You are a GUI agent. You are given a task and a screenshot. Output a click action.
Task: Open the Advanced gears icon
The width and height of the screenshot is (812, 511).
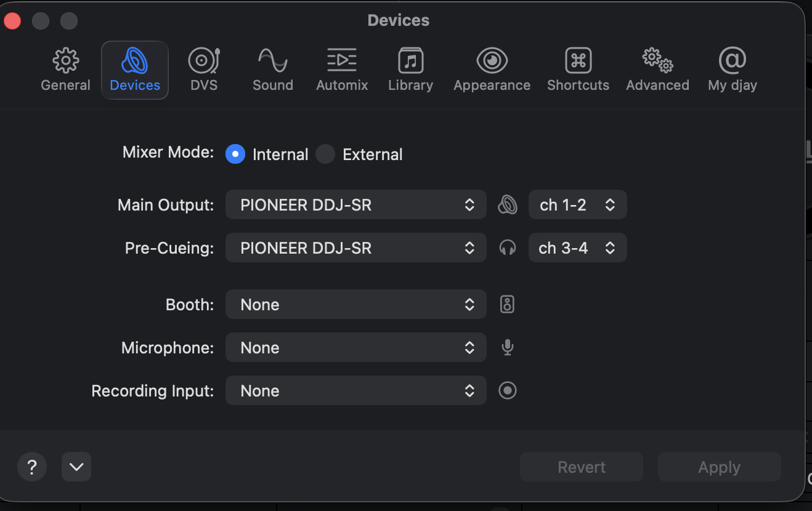pos(657,61)
